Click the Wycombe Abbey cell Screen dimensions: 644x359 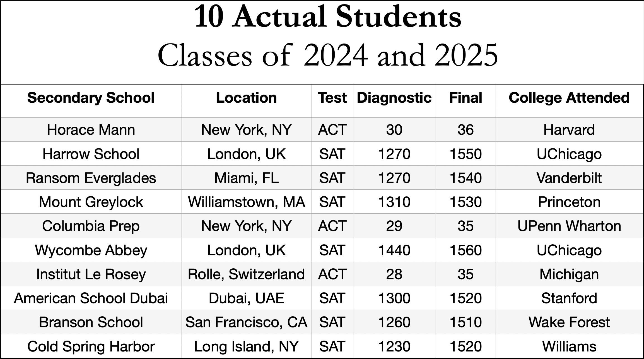[x=91, y=250]
